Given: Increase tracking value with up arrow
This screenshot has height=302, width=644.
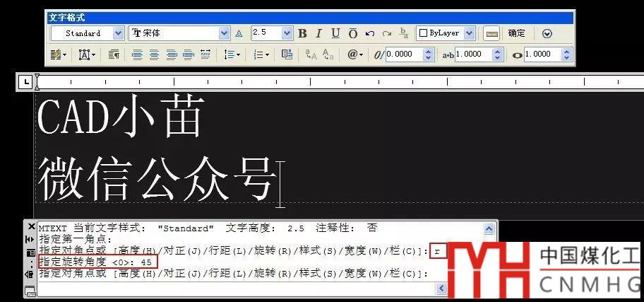Looking at the screenshot, I should (498, 52).
